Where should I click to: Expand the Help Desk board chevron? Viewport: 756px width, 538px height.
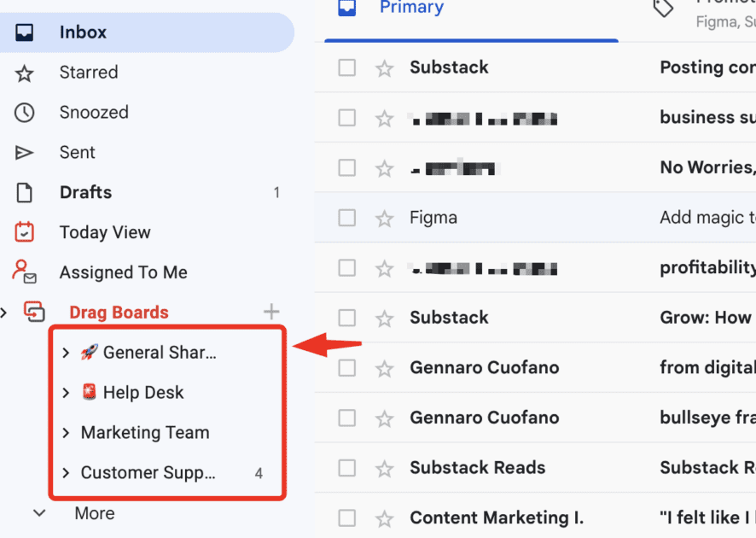point(66,393)
